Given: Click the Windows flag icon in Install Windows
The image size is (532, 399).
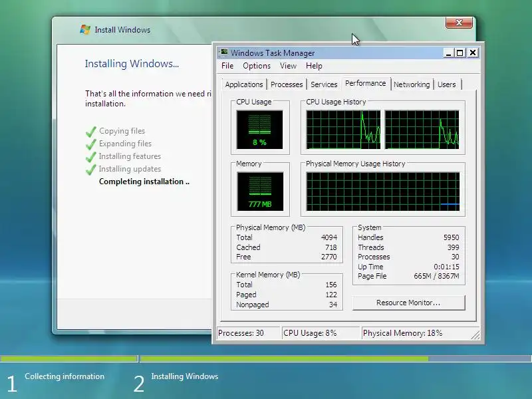Looking at the screenshot, I should [x=85, y=29].
